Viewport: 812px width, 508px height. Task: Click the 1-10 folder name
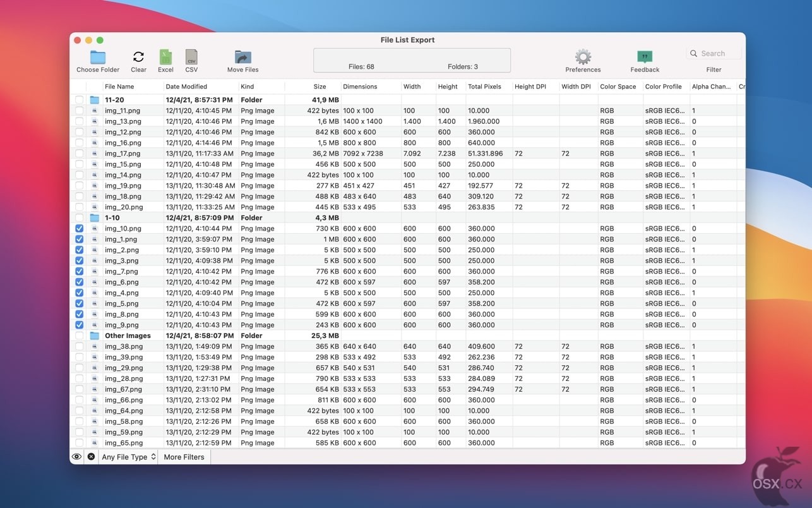coord(112,218)
